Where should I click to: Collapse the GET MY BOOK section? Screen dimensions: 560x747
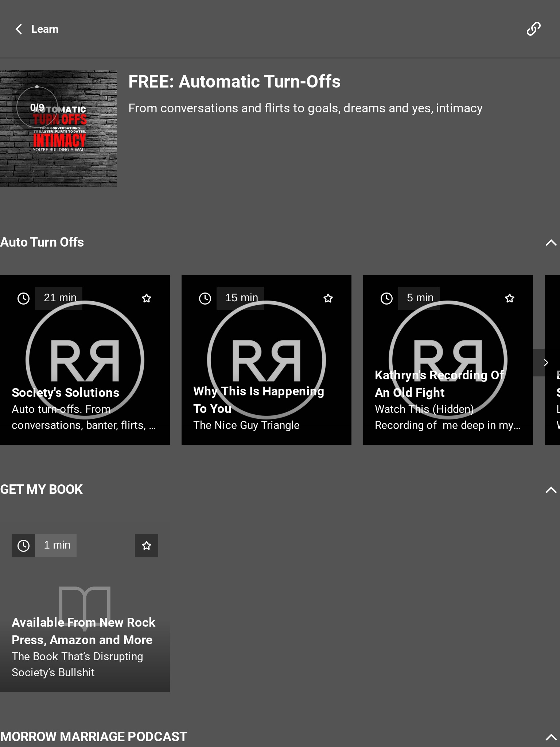tap(551, 490)
